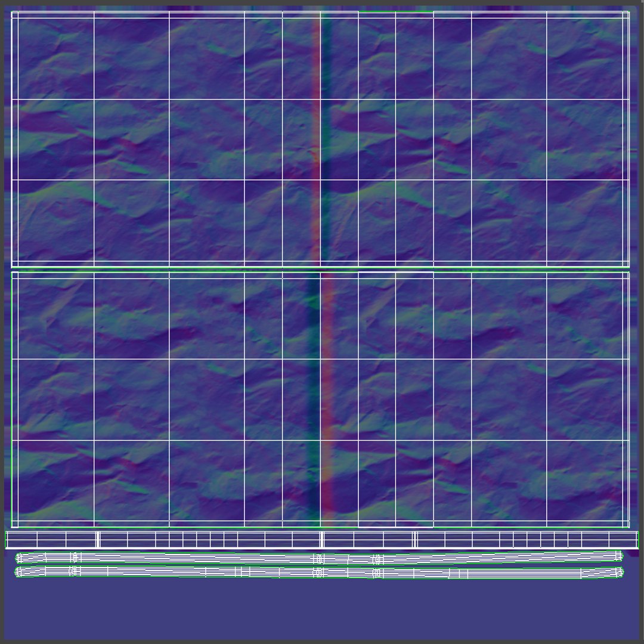Select the large lower UV island

(320, 400)
